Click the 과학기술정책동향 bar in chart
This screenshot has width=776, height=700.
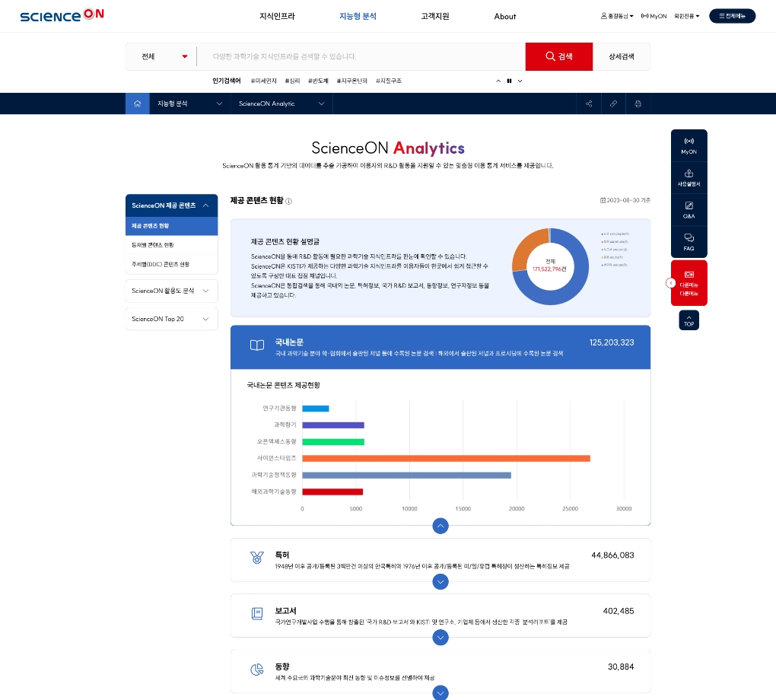coord(406,476)
